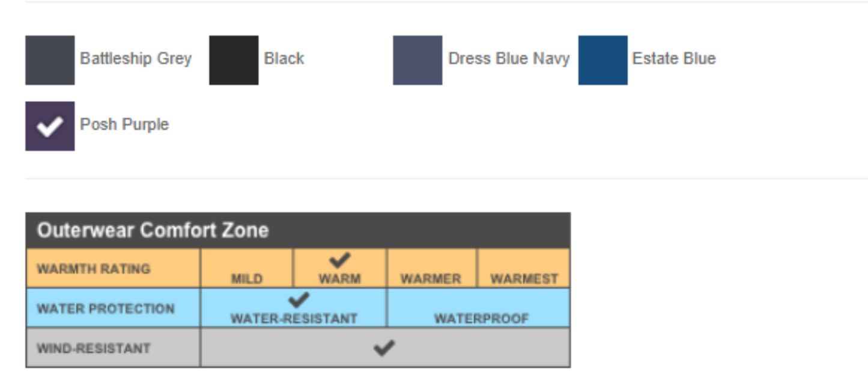The width and height of the screenshot is (868, 383).
Task: Click the Estate Blue text label
Action: 674,58
